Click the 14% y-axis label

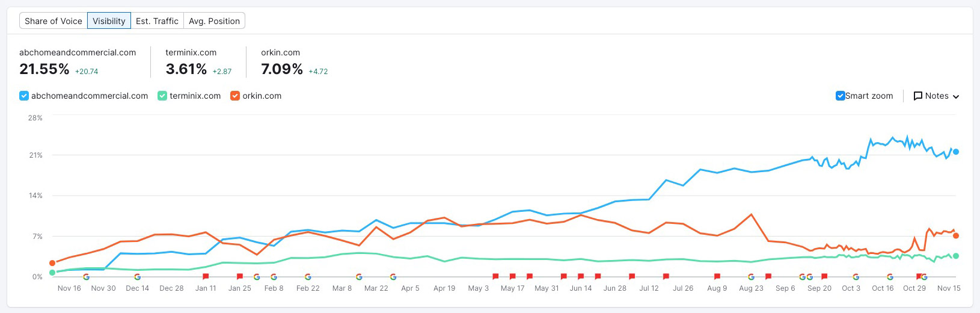pos(35,196)
